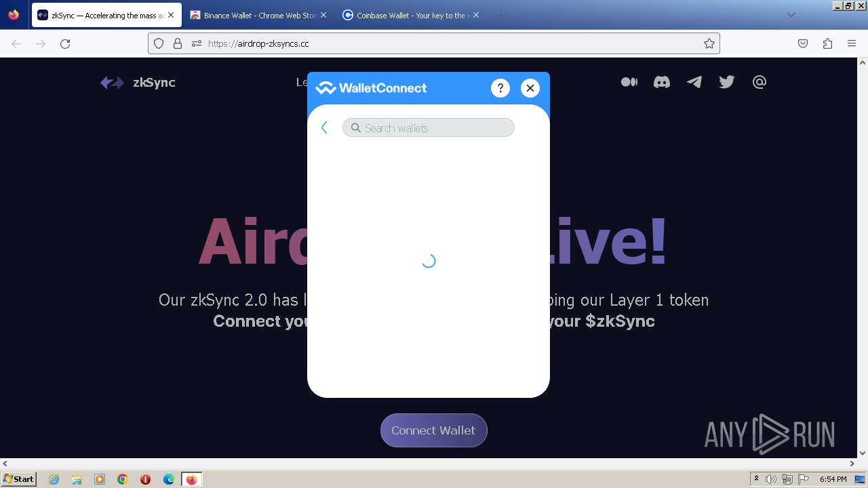Click the Firefox View icon
Image resolution: width=868 pixels, height=488 pixels.
coord(14,15)
